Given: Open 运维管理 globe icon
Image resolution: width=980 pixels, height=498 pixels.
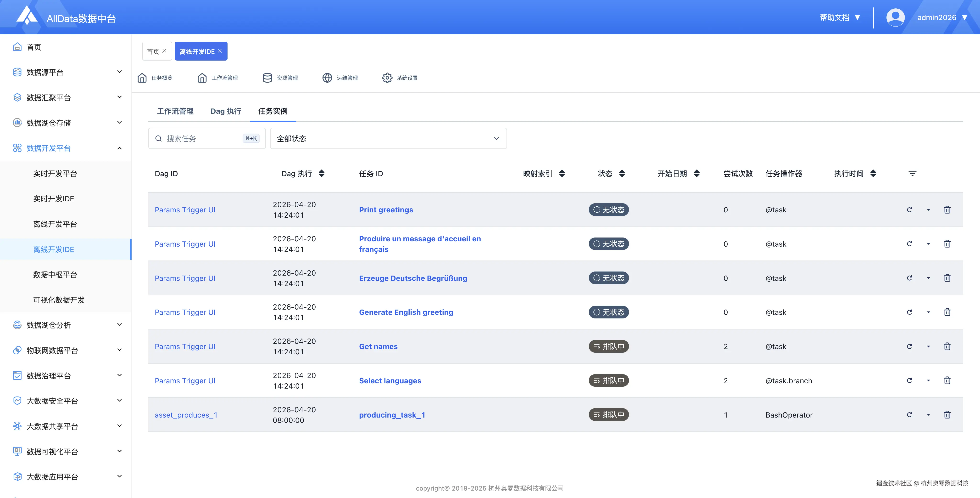Looking at the screenshot, I should [327, 78].
